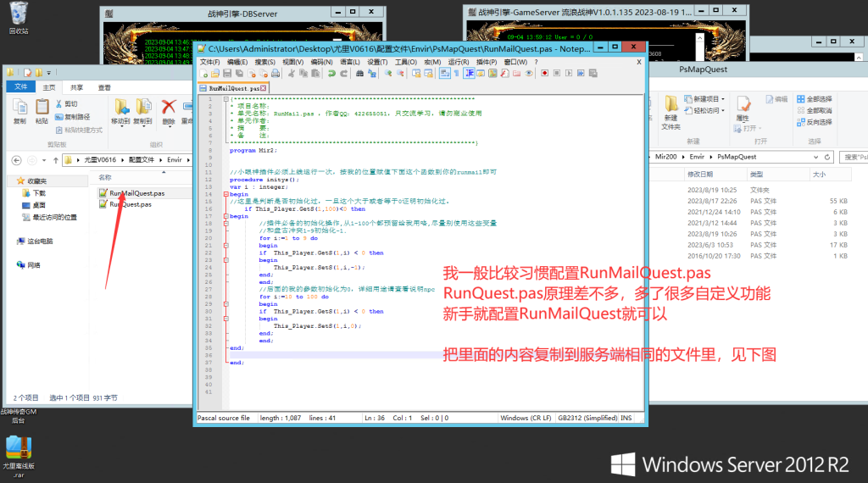Open 轻松访问 dropdown in PsMapQuest window
The width and height of the screenshot is (868, 483).
point(704,111)
